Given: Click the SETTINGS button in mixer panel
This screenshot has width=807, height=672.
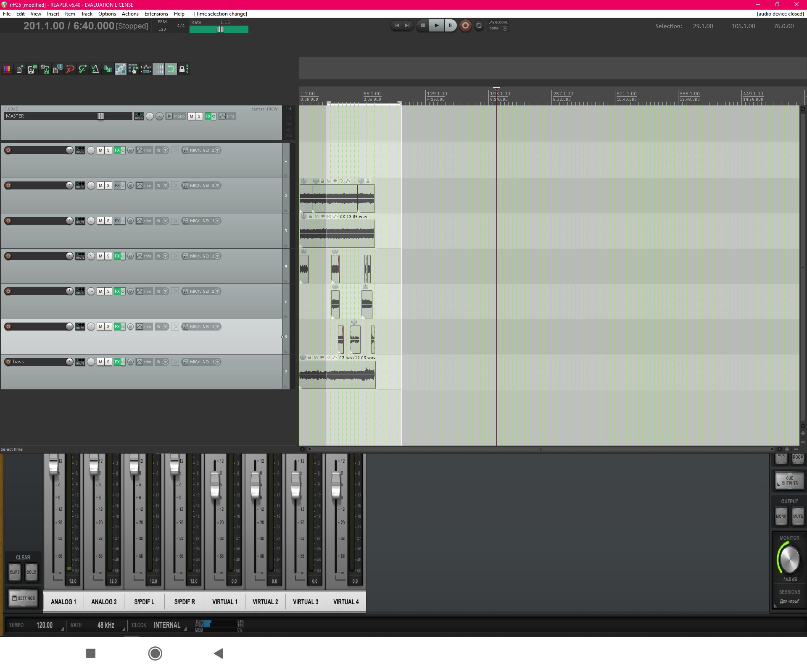Looking at the screenshot, I should coord(23,598).
